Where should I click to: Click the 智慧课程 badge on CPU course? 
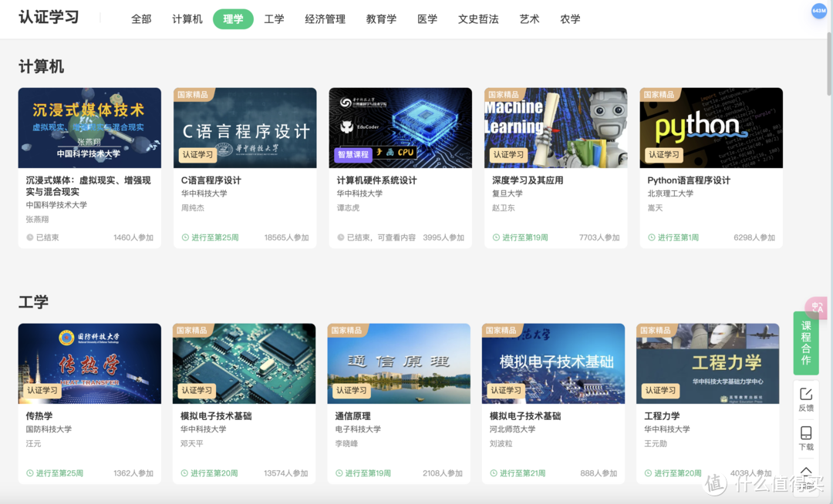[353, 154]
